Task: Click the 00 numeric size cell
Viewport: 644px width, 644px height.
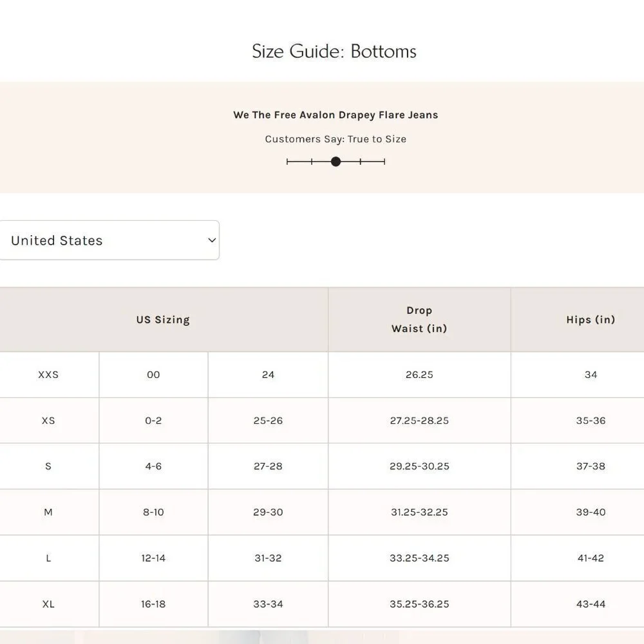Action: click(154, 375)
